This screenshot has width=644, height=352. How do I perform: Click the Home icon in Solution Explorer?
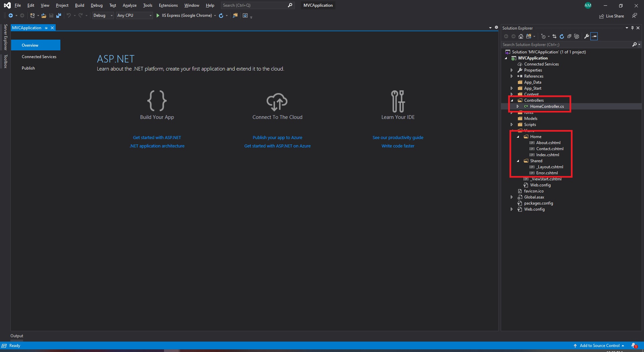(521, 36)
